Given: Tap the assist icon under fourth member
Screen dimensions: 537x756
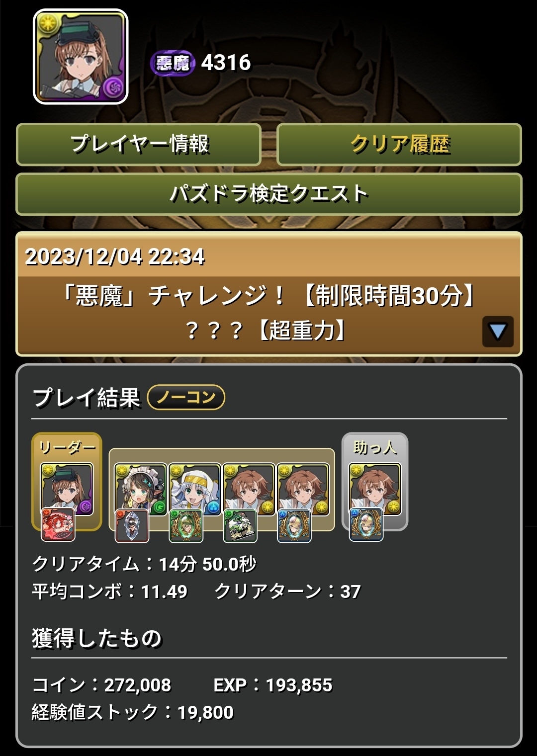Looking at the screenshot, I should tap(294, 526).
